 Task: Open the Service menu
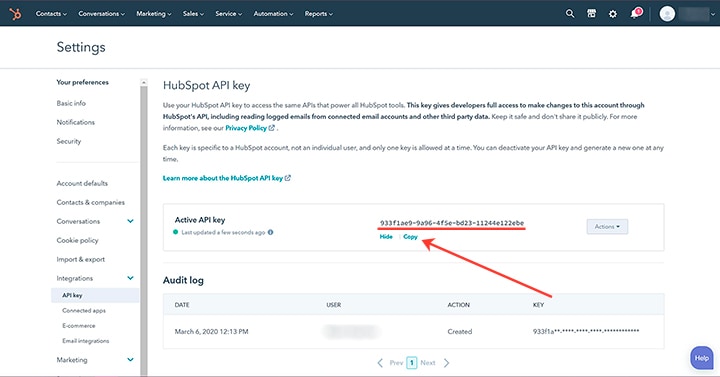[229, 14]
